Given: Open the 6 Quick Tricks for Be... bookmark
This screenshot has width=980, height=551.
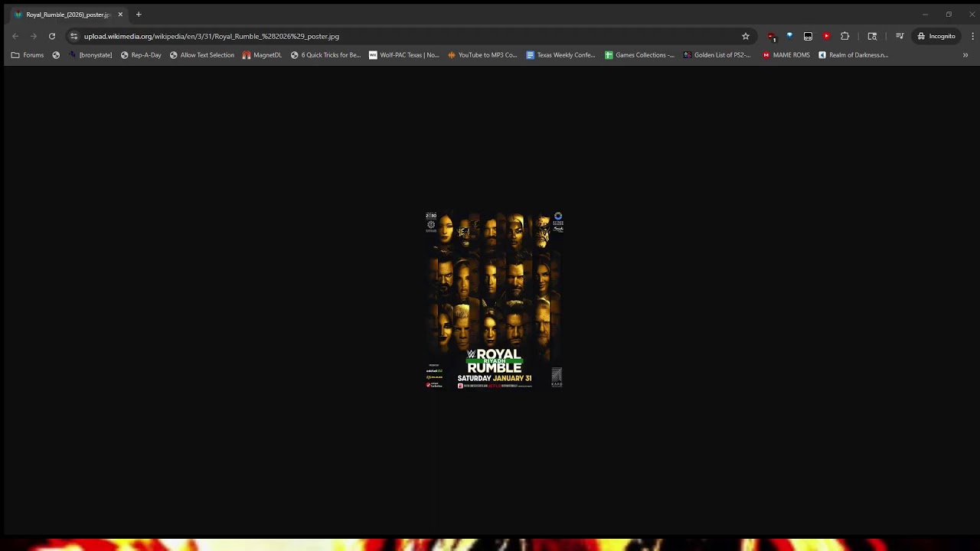Looking at the screenshot, I should click(x=325, y=55).
